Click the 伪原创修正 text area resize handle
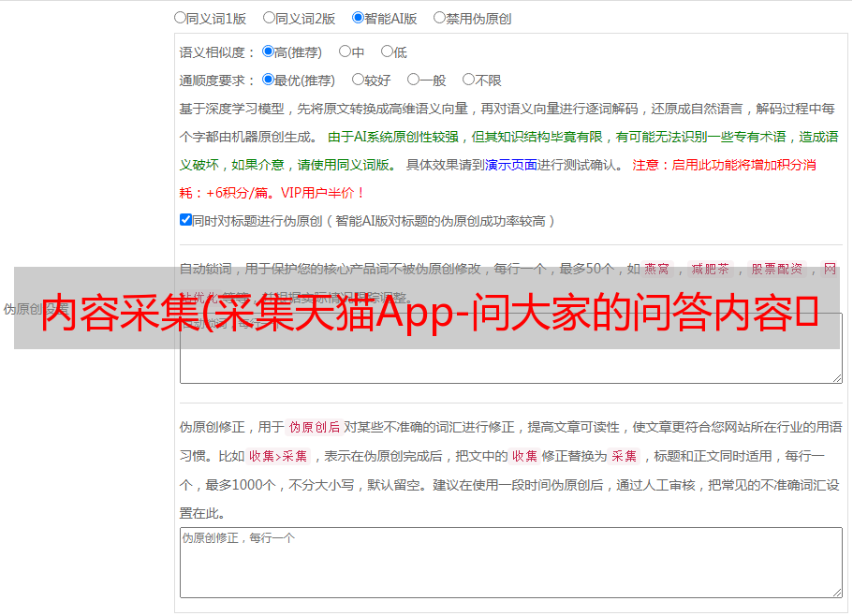Viewport: 853px width, 616px height. (x=836, y=592)
